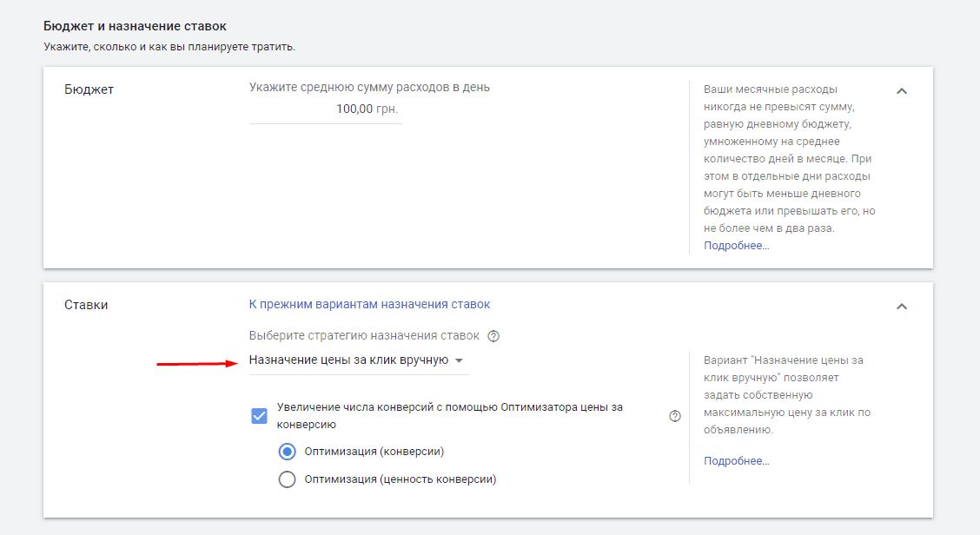980x535 pixels.
Task: Click the 100,00 грн budget field
Action: point(325,109)
